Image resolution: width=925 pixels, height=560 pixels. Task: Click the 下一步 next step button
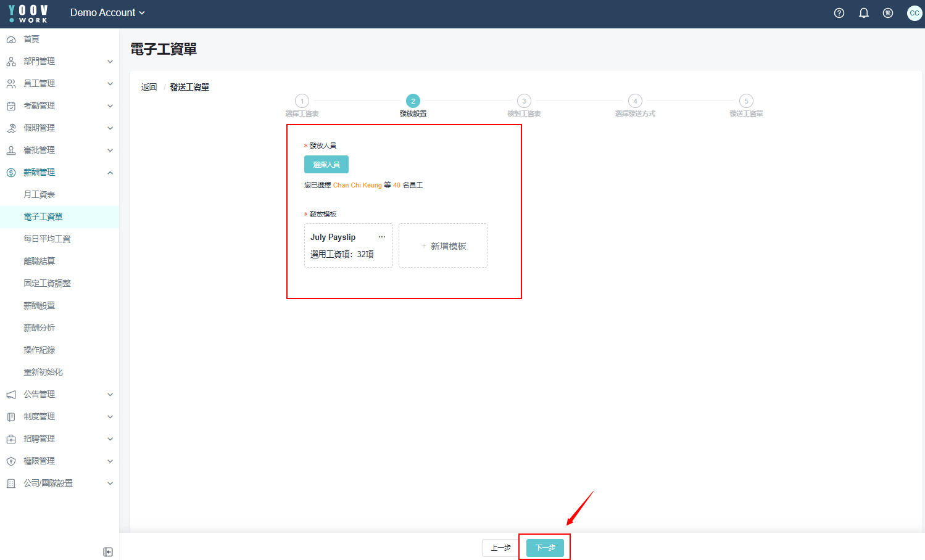pos(545,548)
